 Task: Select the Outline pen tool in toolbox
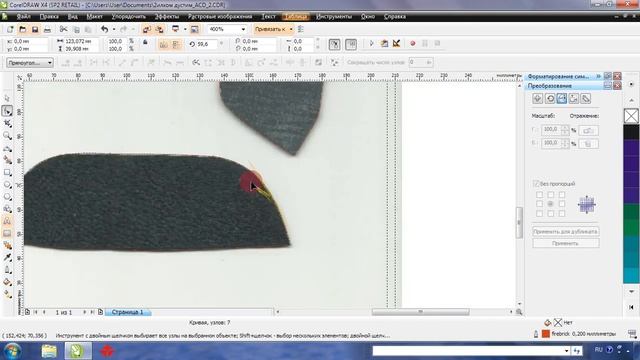pyautogui.click(x=7, y=270)
